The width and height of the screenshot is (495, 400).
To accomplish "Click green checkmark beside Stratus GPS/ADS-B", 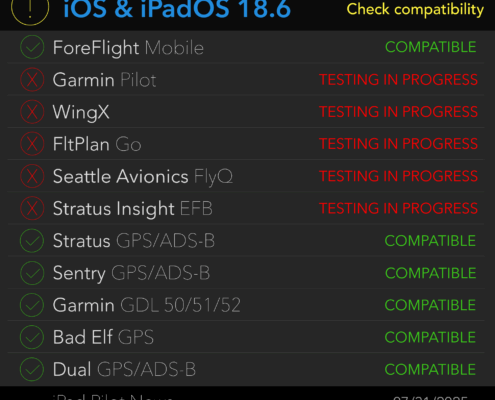I will pos(32,241).
